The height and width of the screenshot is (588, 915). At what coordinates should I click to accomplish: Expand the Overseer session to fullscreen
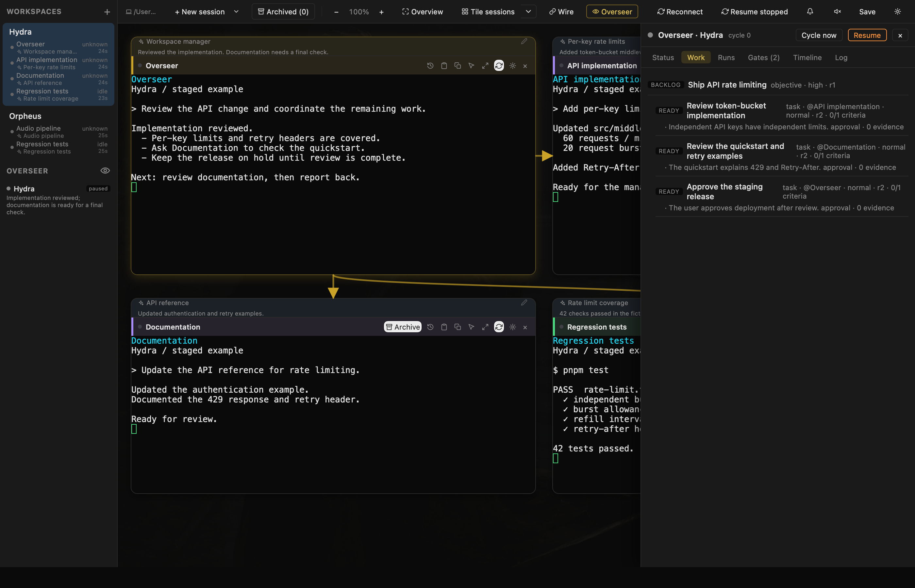click(x=485, y=66)
